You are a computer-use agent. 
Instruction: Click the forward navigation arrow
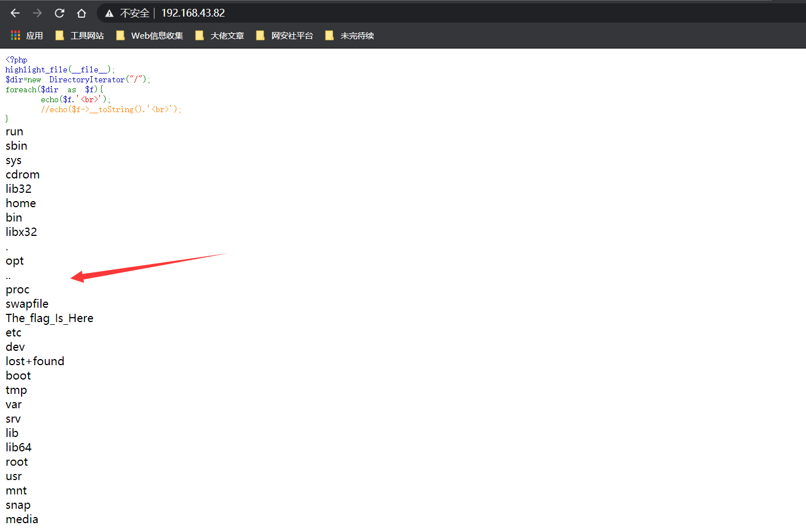pyautogui.click(x=37, y=13)
